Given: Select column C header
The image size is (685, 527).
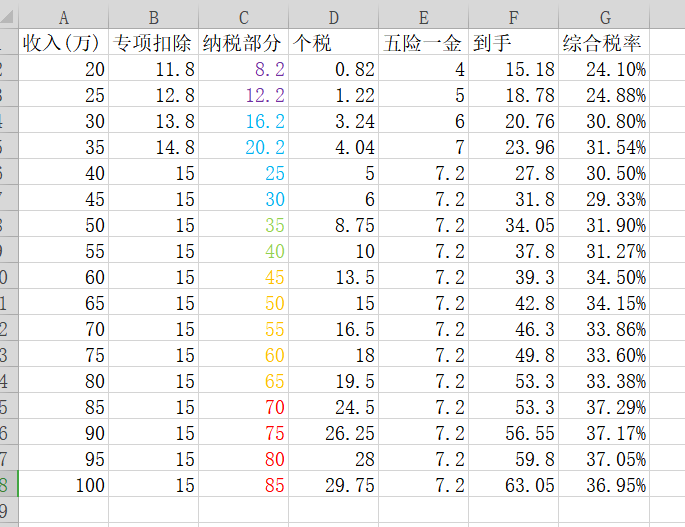Looking at the screenshot, I should point(243,18).
